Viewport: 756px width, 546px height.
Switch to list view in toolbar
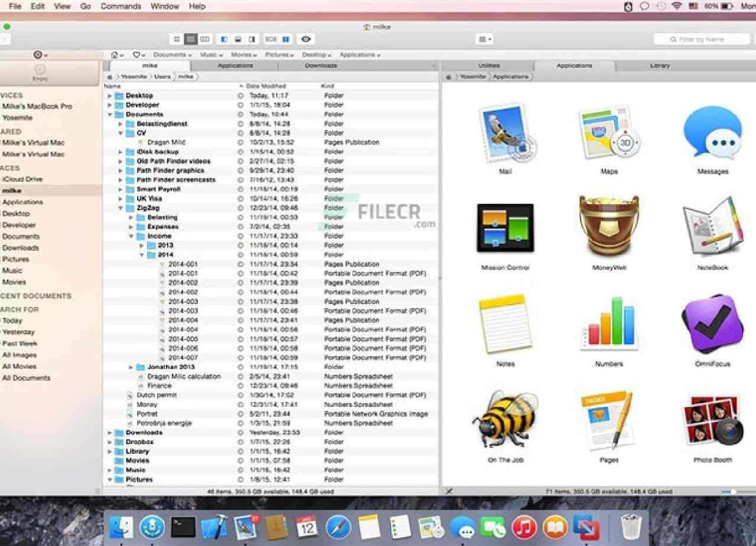[x=190, y=39]
